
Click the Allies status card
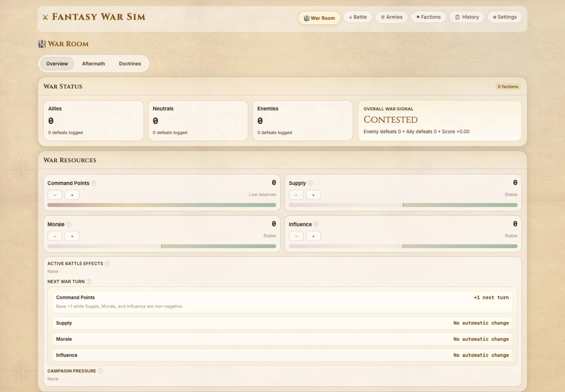pyautogui.click(x=94, y=121)
